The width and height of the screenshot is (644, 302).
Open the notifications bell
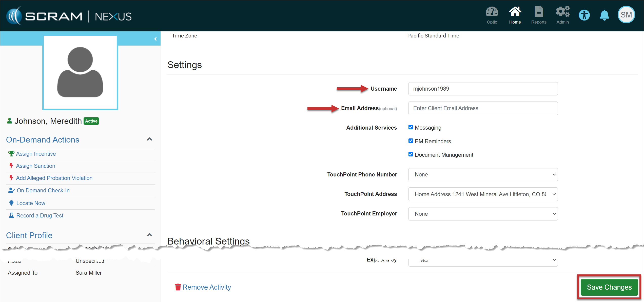click(x=604, y=15)
